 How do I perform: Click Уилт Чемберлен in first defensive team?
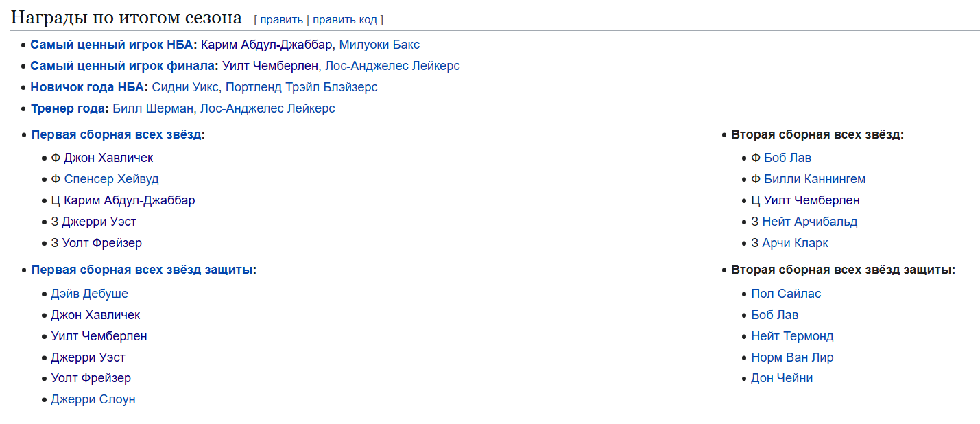[x=99, y=336]
